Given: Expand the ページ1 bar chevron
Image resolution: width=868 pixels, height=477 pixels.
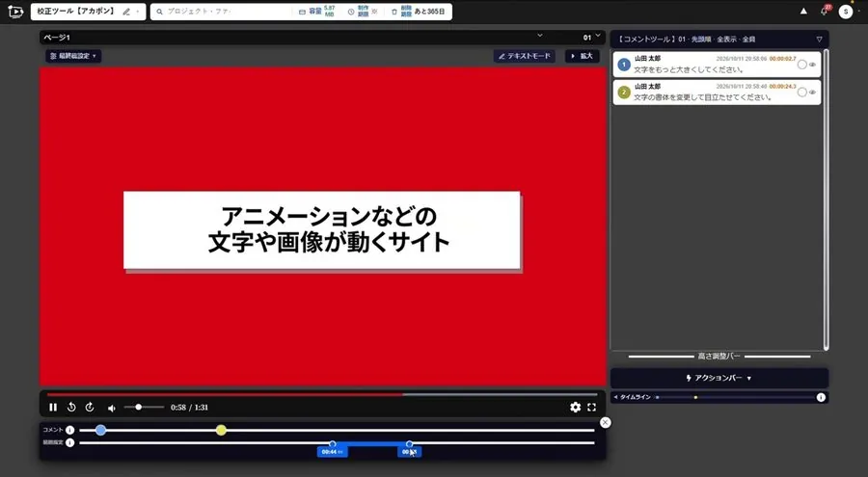Looking at the screenshot, I should (x=540, y=36).
